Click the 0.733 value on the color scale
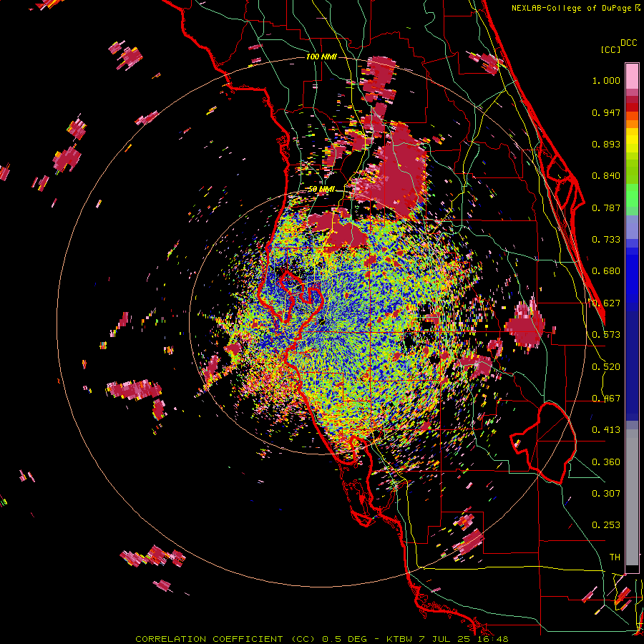The image size is (644, 644). coord(606,240)
